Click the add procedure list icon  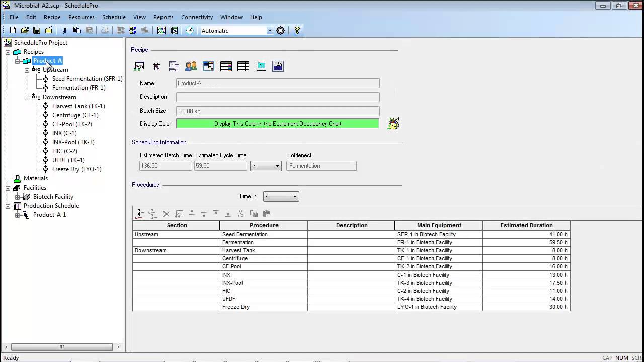[x=141, y=214]
